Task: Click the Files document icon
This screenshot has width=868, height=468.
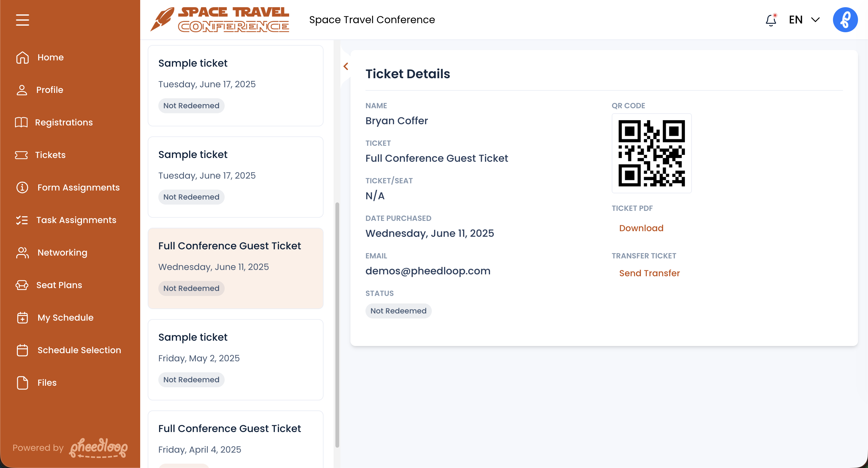Action: (x=22, y=383)
